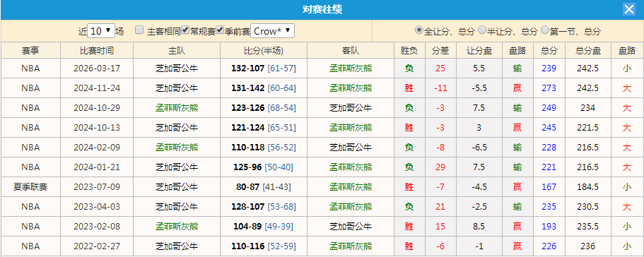The image size is (644, 257).
Task: Click total score 239 value
Action: tap(549, 68)
